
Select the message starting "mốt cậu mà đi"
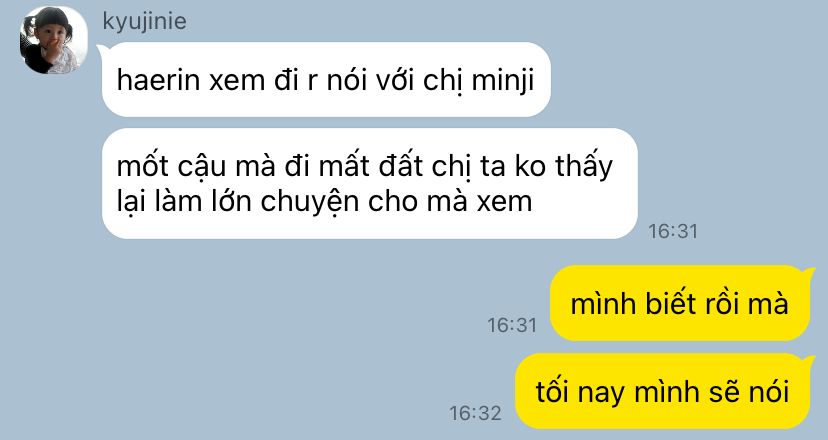(x=370, y=183)
